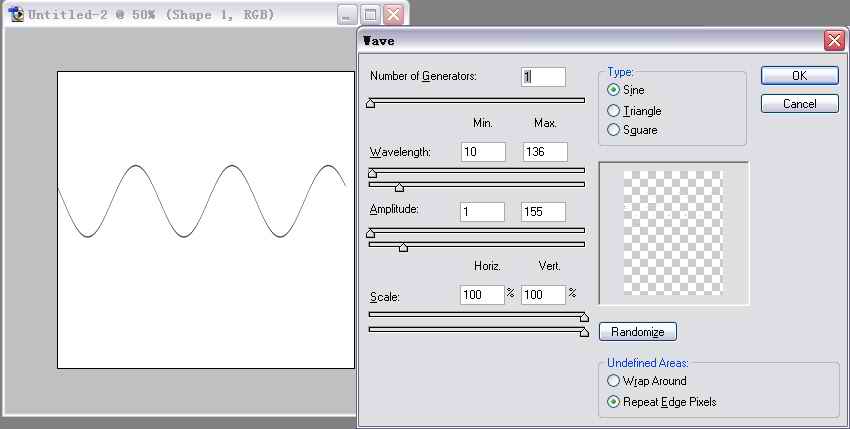Choose Repeat Edge Pixels option
The height and width of the screenshot is (429, 850).
[614, 402]
